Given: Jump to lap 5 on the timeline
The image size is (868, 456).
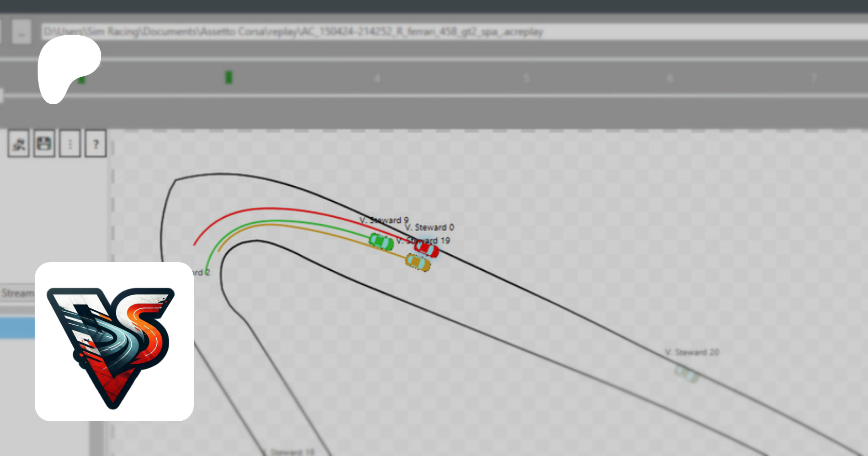Looking at the screenshot, I should [526, 78].
